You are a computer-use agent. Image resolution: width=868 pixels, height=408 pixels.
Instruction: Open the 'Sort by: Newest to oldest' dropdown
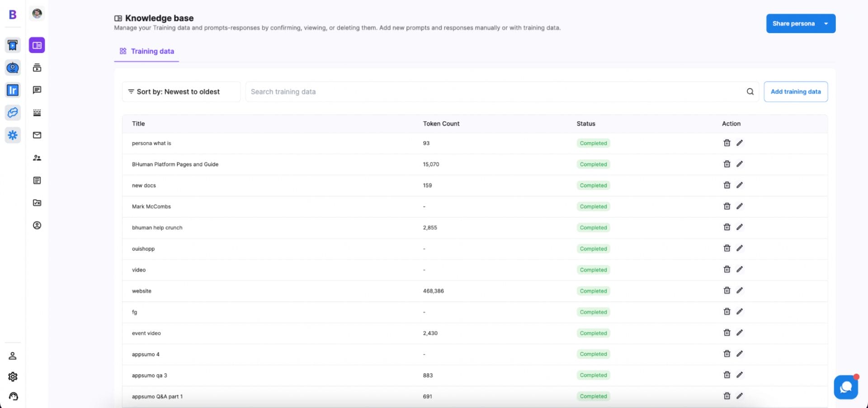[181, 92]
